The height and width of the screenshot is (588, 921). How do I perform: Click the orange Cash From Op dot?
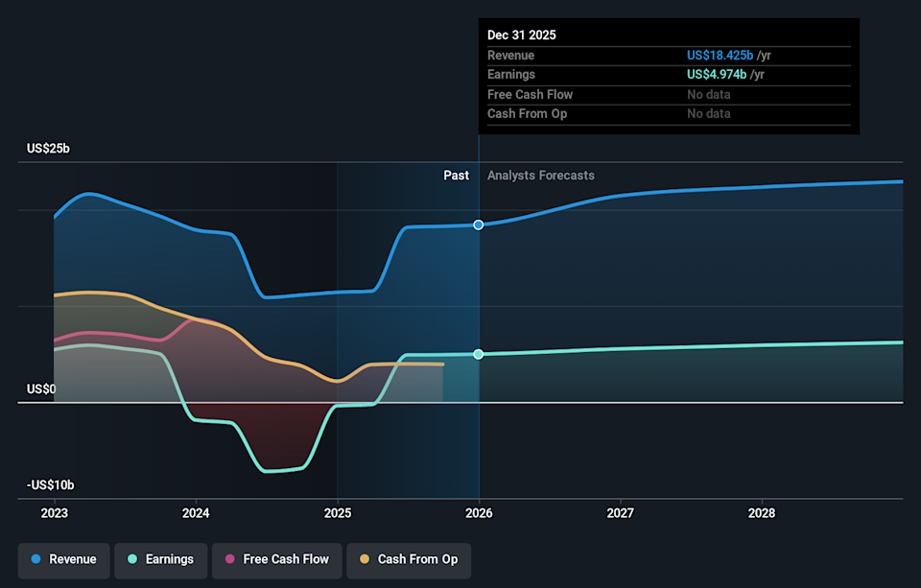click(365, 559)
